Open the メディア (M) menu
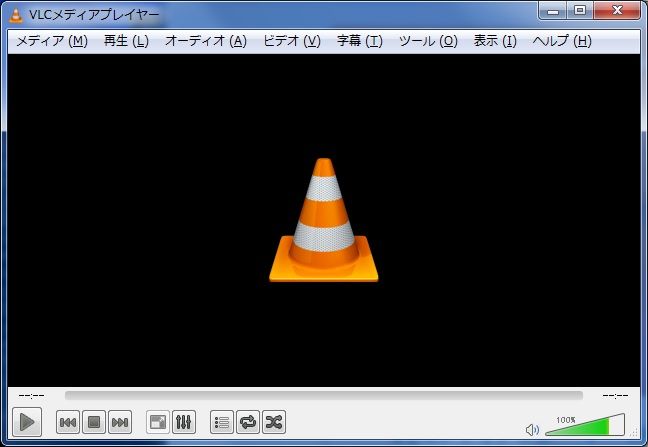This screenshot has height=447, width=648. [52, 41]
